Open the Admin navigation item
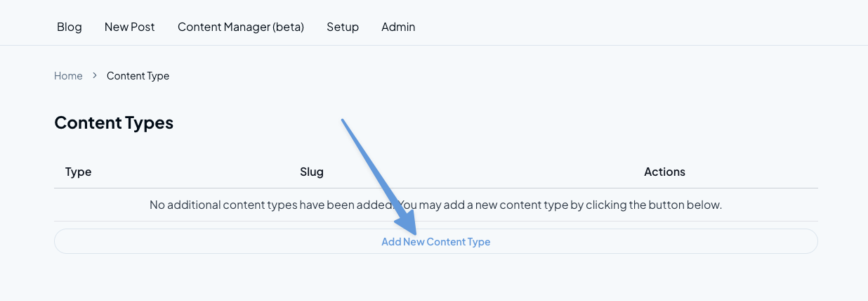This screenshot has height=301, width=868. click(x=398, y=27)
